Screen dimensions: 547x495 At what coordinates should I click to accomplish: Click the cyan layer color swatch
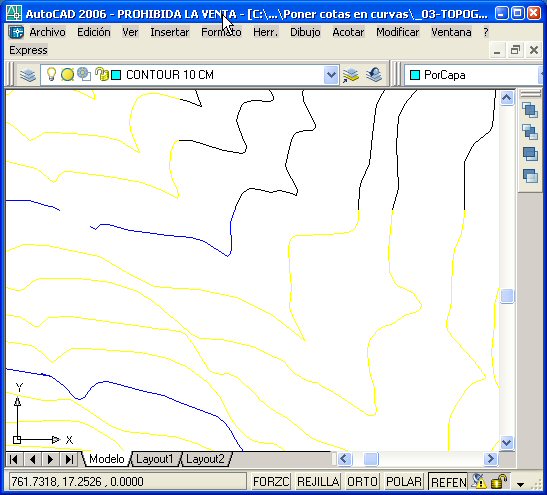[x=116, y=75]
